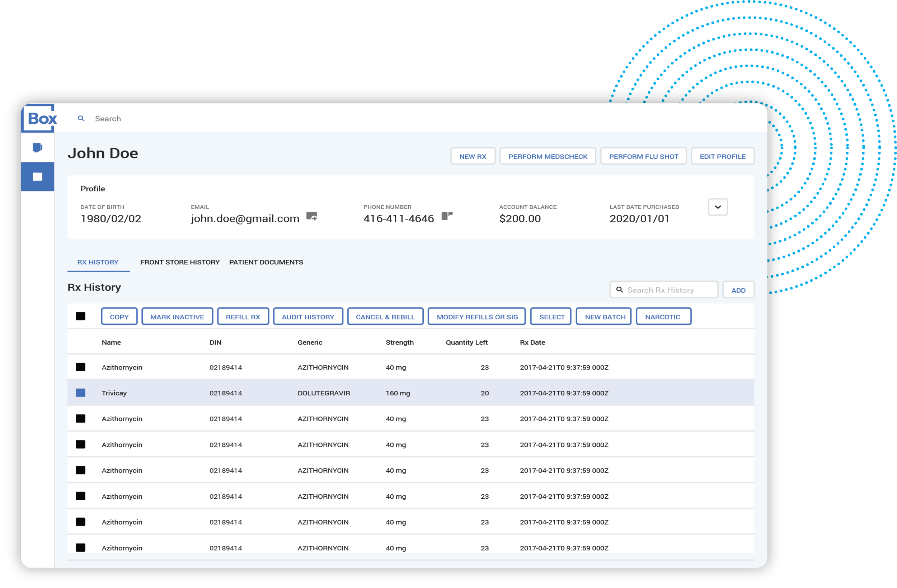Select the top sidebar navigation icon

point(37,147)
